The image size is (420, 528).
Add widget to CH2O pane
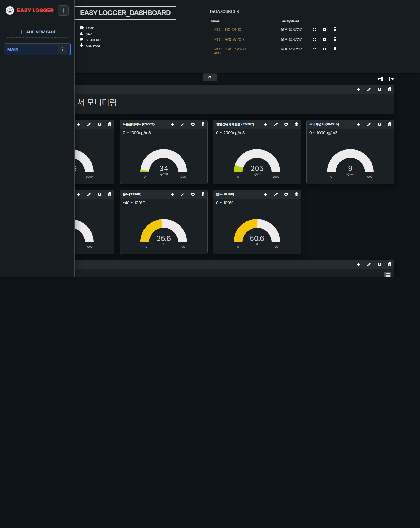click(172, 124)
